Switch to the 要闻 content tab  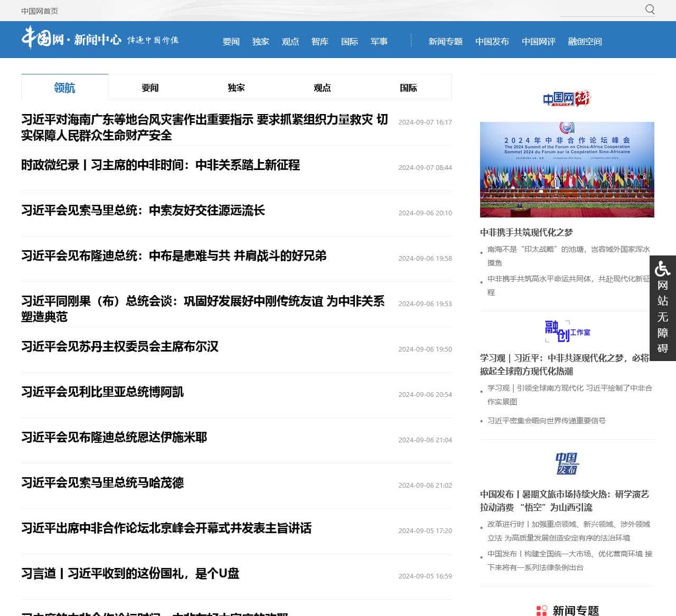pos(150,88)
